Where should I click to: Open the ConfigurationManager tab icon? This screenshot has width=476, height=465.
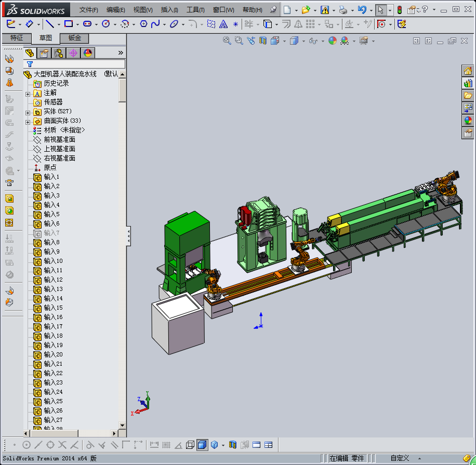(59, 52)
